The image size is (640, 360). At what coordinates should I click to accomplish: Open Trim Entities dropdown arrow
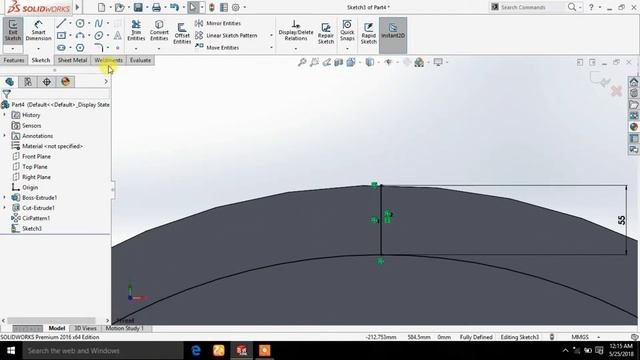(x=136, y=49)
